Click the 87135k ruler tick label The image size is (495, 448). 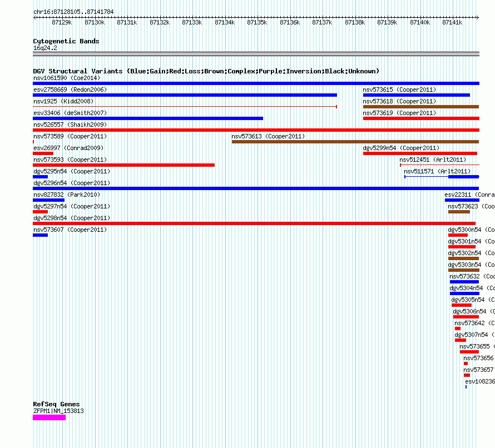(257, 22)
